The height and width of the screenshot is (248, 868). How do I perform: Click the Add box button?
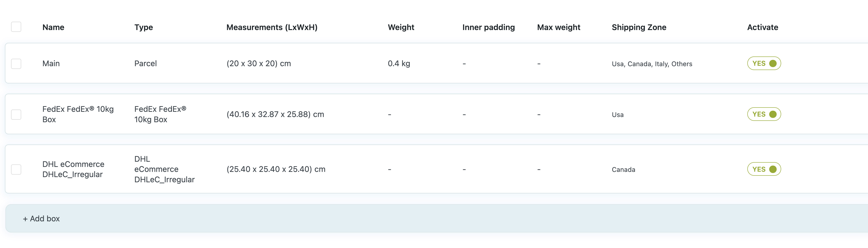(x=41, y=218)
